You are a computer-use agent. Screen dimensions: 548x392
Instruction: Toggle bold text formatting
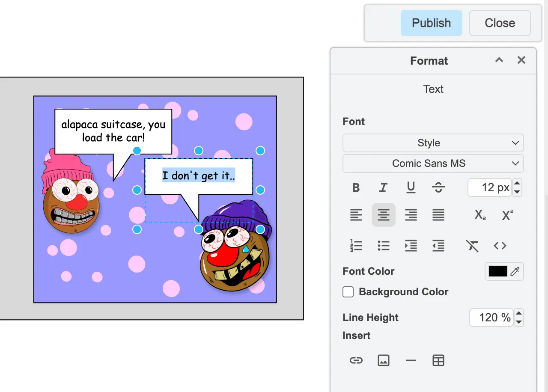click(x=356, y=187)
